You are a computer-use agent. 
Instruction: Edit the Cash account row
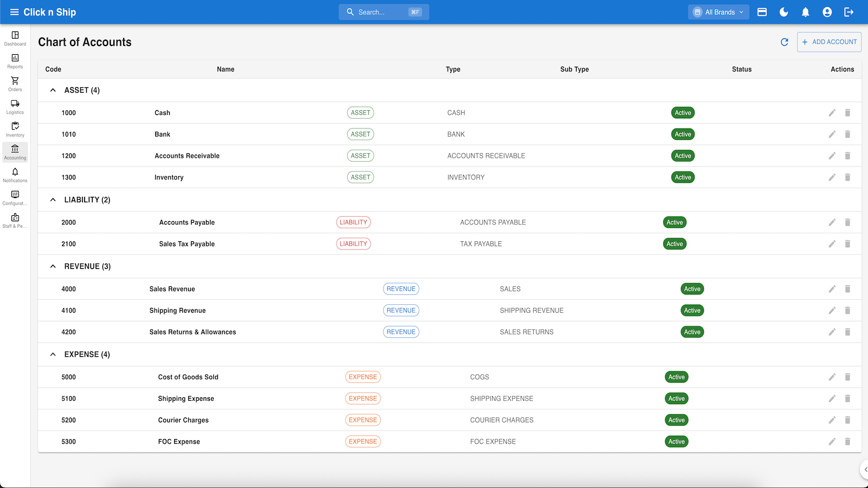pyautogui.click(x=832, y=113)
